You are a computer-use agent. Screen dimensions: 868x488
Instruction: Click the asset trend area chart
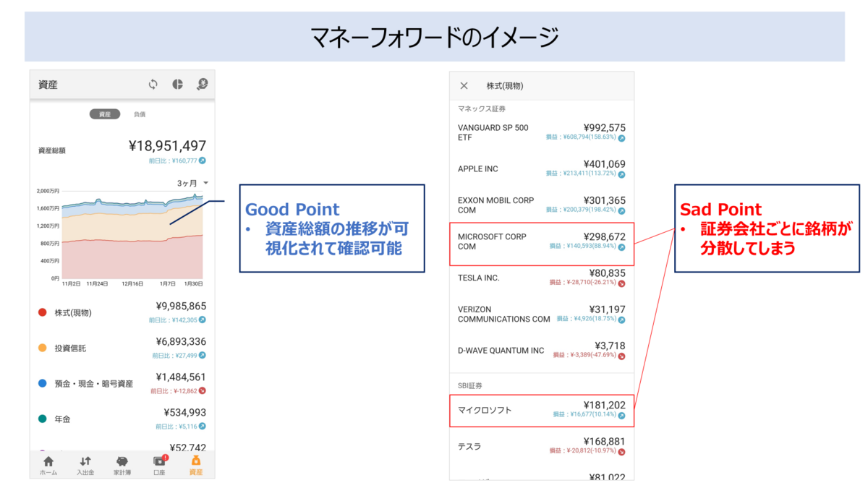coord(132,235)
